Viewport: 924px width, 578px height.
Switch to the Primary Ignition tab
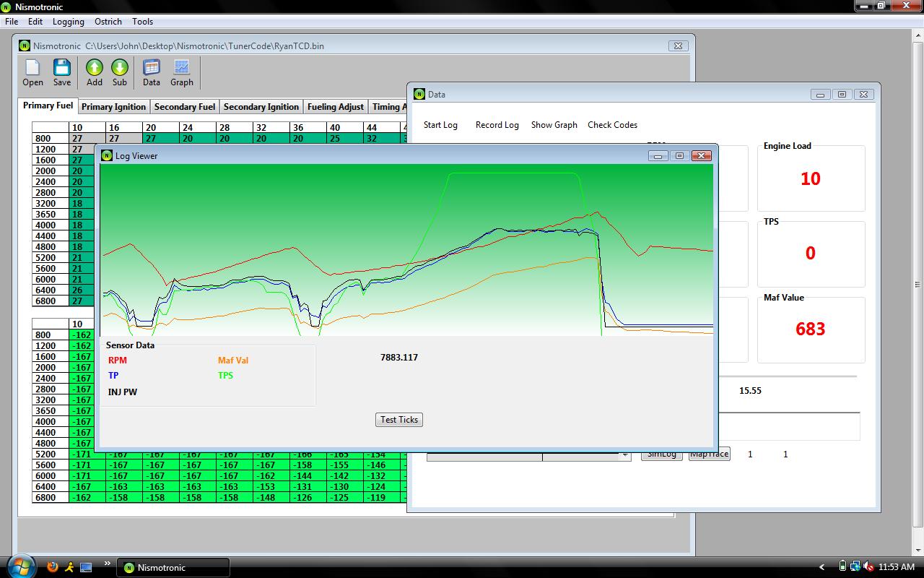click(x=113, y=106)
